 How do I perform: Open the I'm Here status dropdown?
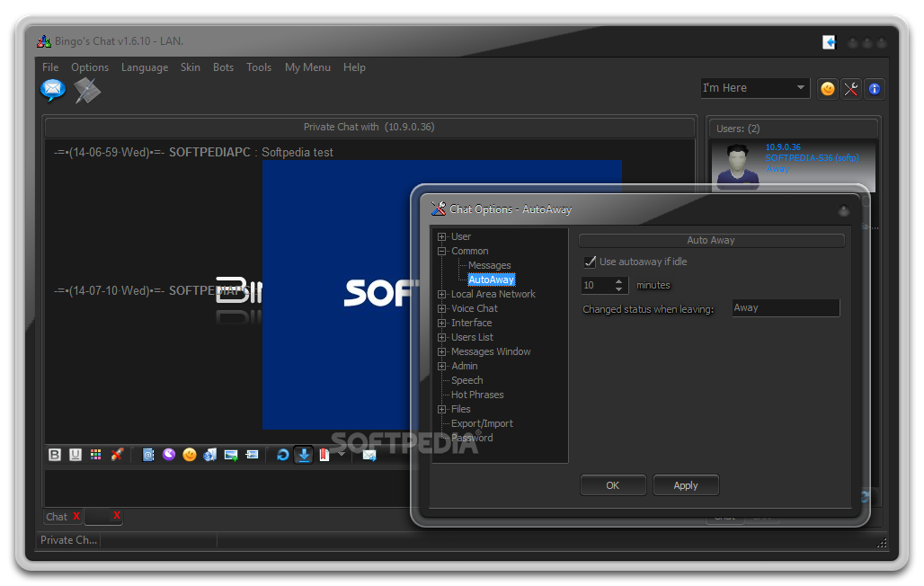pyautogui.click(x=755, y=88)
